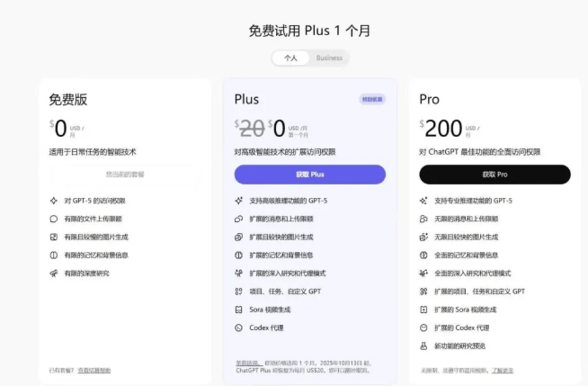Switch to the 个人 plan tab
588x386 pixels.
[290, 58]
